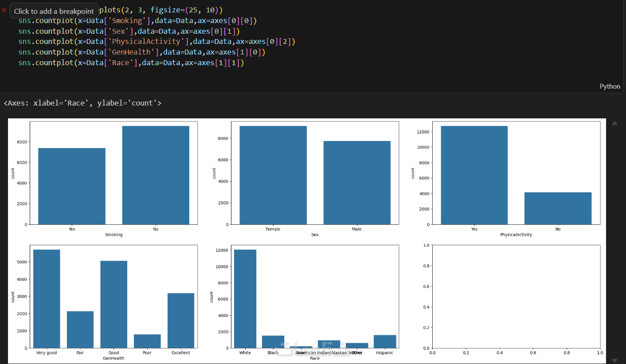Image resolution: width=626 pixels, height=364 pixels.
Task: Click the output scrollbar track
Action: coord(614,242)
